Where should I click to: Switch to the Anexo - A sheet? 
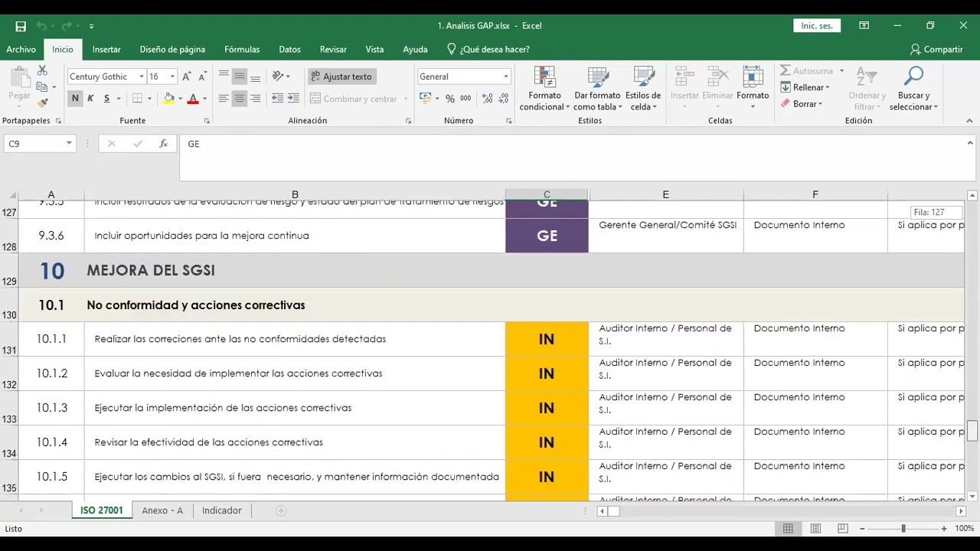click(162, 510)
